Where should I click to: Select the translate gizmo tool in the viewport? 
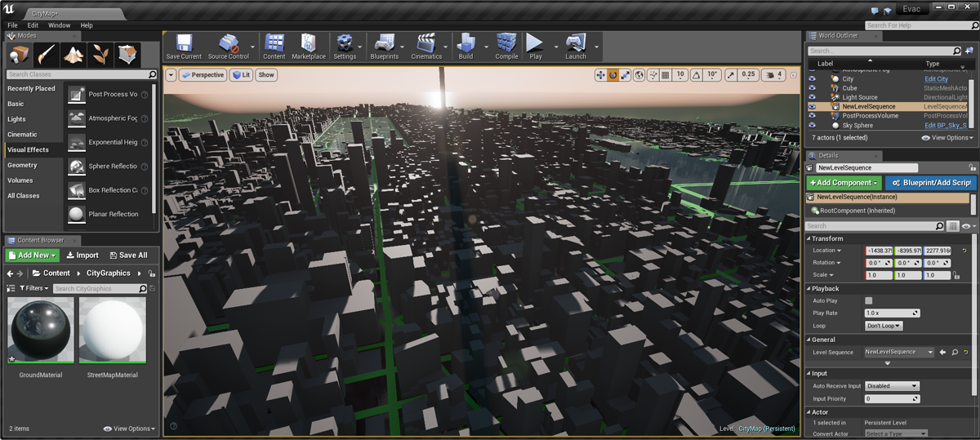tap(600, 75)
